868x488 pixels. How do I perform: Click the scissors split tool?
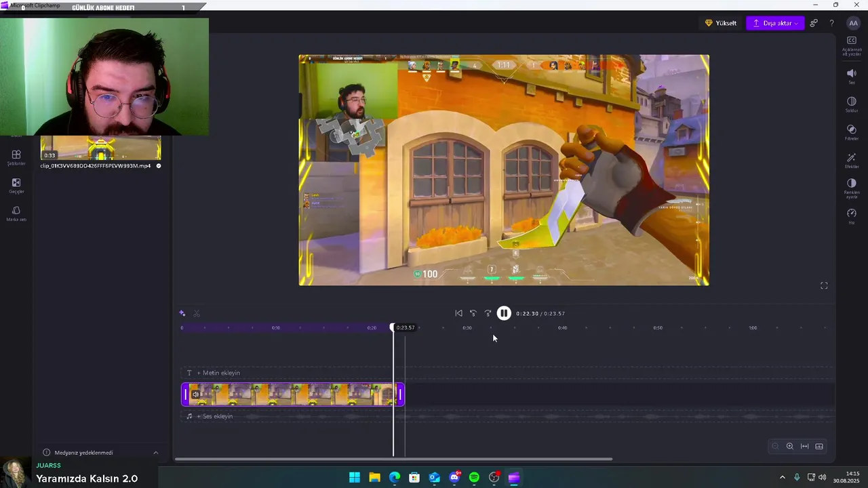point(197,313)
